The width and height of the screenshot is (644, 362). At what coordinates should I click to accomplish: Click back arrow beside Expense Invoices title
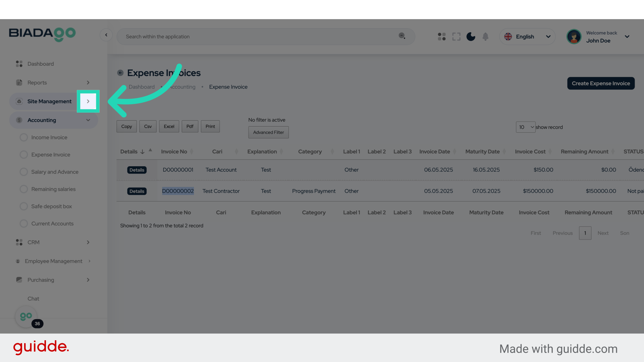click(120, 73)
